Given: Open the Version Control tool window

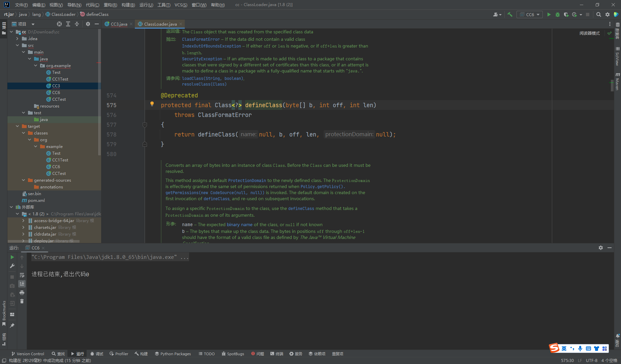Looking at the screenshot, I should pos(28,354).
